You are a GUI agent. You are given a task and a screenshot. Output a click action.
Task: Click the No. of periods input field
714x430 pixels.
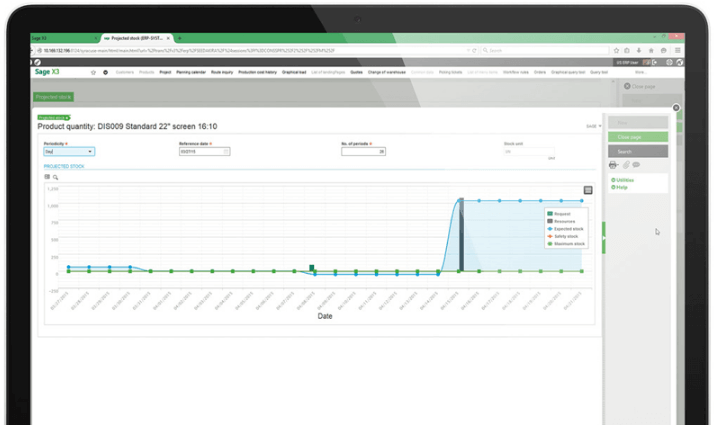[363, 152]
